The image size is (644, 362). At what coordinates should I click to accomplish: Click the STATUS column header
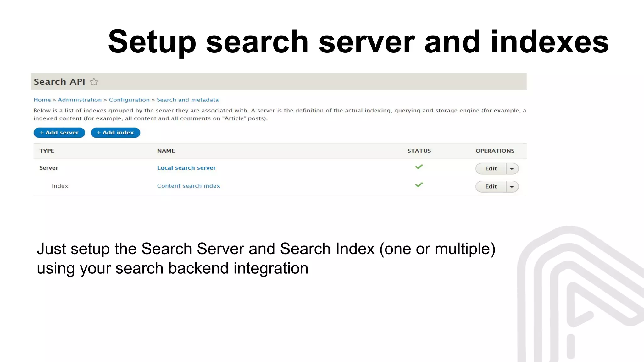(419, 151)
